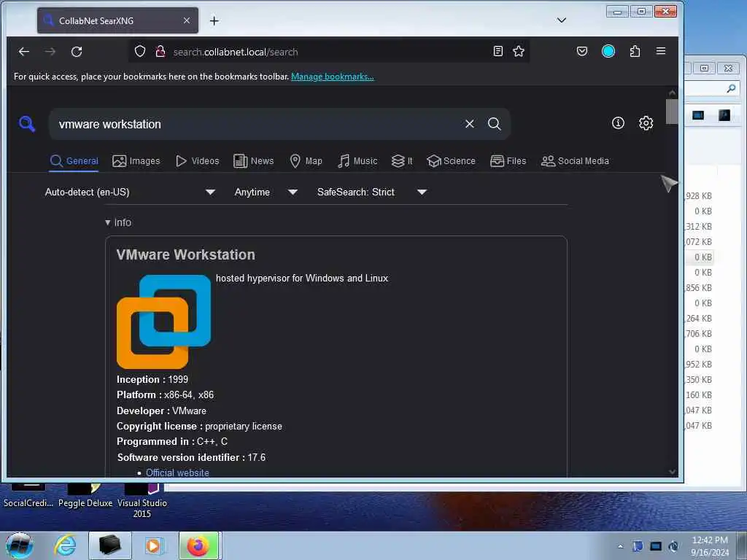The height and width of the screenshot is (560, 747).
Task: Reload the current search page
Action: pyautogui.click(x=77, y=52)
